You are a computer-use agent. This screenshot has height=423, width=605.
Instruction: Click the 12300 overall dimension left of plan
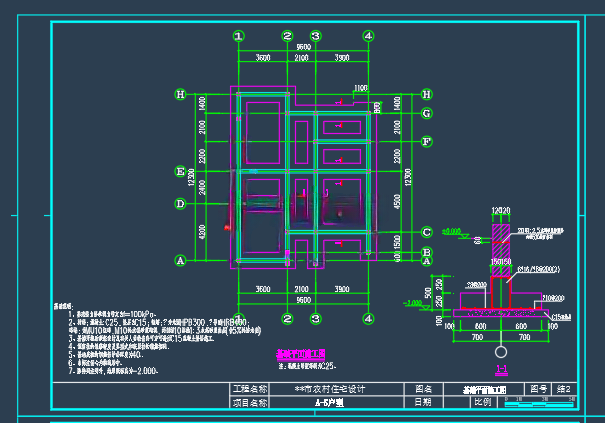(191, 177)
